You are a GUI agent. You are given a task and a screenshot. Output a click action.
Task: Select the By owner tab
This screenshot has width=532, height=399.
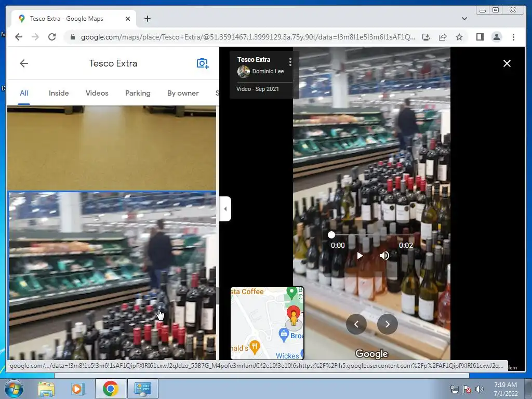click(x=183, y=93)
